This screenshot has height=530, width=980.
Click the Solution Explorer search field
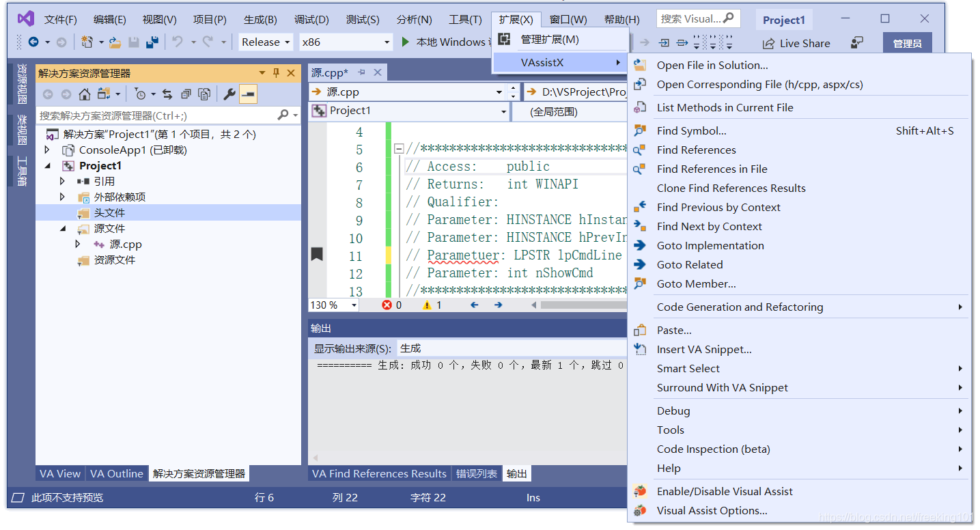157,116
